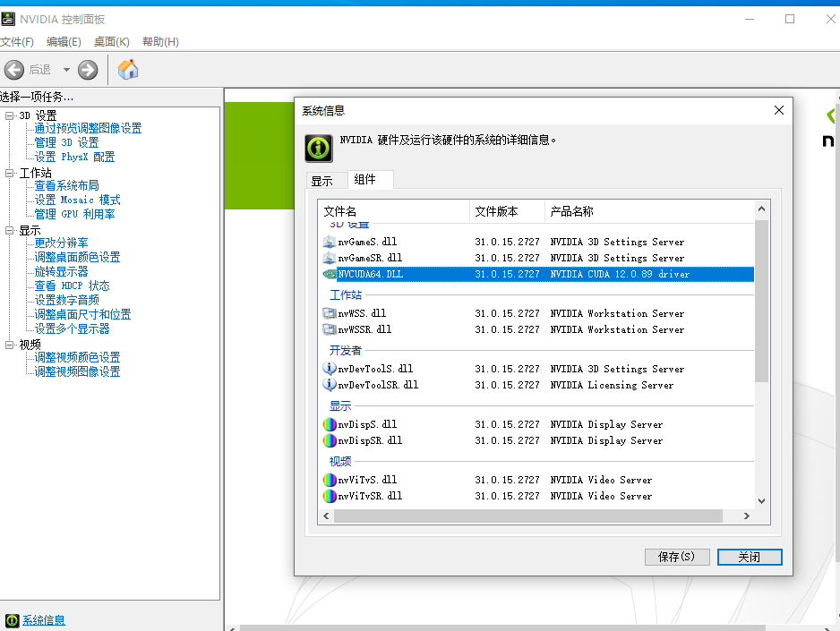Collapse the 3D 设置 tree node

(x=9, y=115)
